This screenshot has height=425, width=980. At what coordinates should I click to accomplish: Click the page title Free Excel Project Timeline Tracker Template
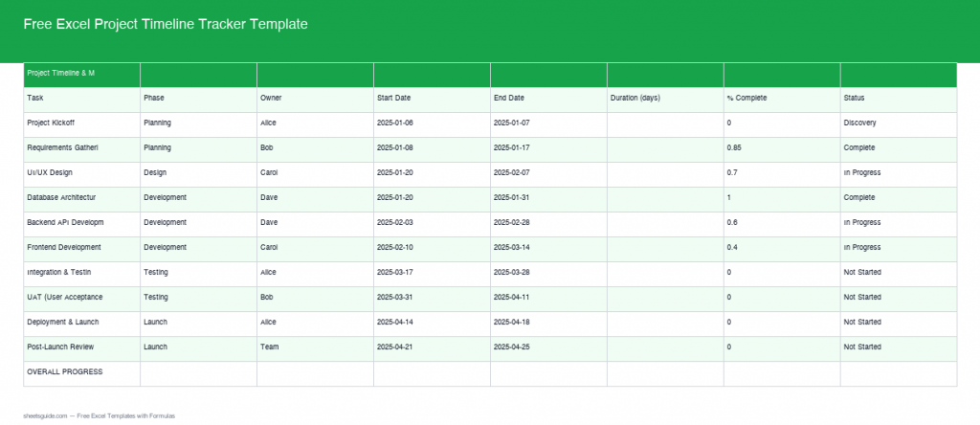click(x=166, y=24)
